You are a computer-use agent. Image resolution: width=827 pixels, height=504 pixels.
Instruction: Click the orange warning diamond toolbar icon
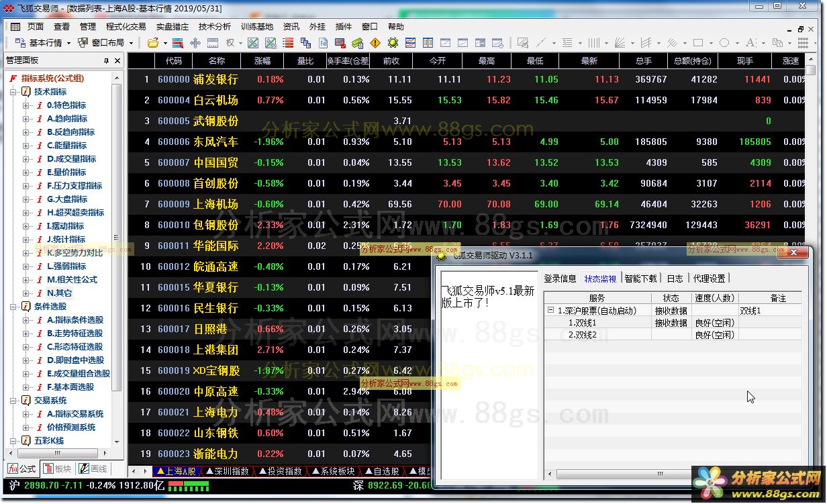(375, 43)
